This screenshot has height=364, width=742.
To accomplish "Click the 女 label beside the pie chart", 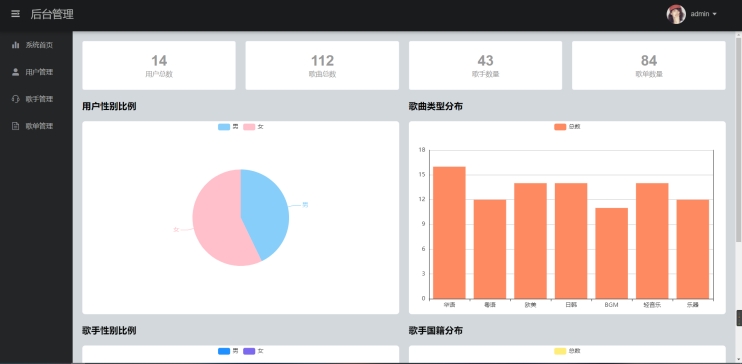I will click(176, 230).
